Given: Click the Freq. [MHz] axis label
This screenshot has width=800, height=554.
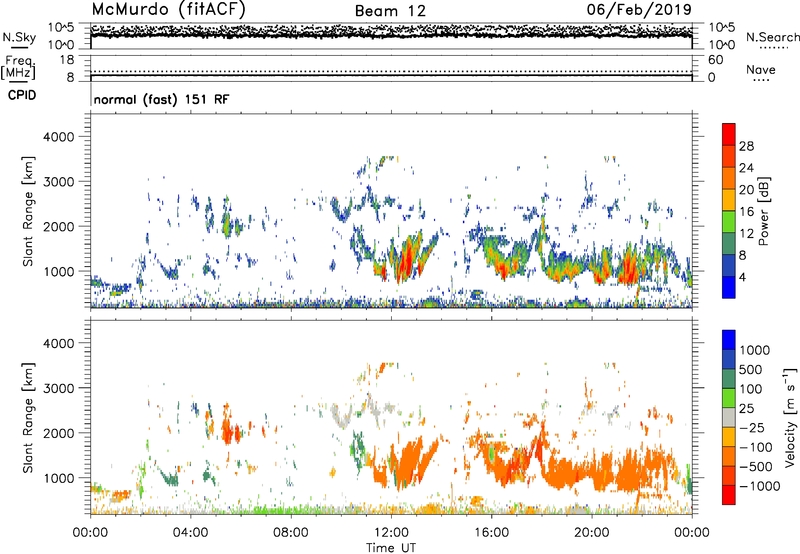Looking at the screenshot, I should pyautogui.click(x=19, y=68).
